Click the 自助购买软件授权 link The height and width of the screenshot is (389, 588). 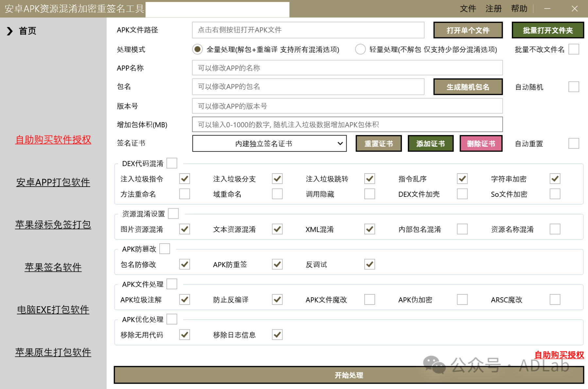(x=53, y=139)
